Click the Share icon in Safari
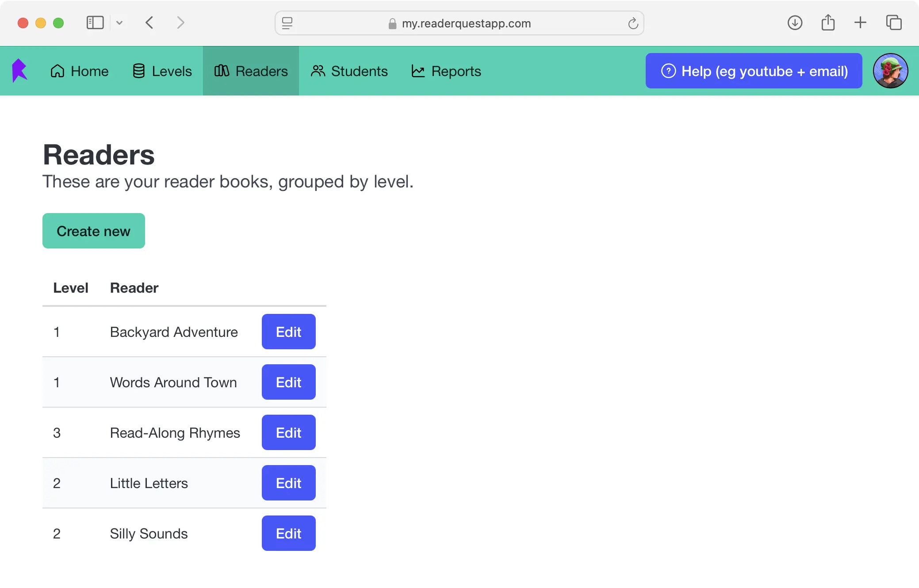The image size is (919, 588). pyautogui.click(x=828, y=23)
